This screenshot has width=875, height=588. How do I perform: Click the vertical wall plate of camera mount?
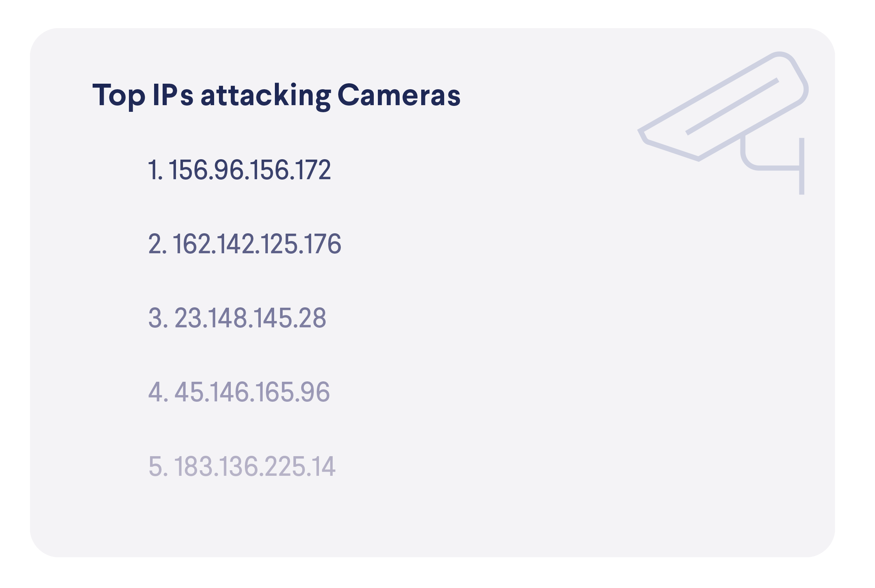point(801,166)
